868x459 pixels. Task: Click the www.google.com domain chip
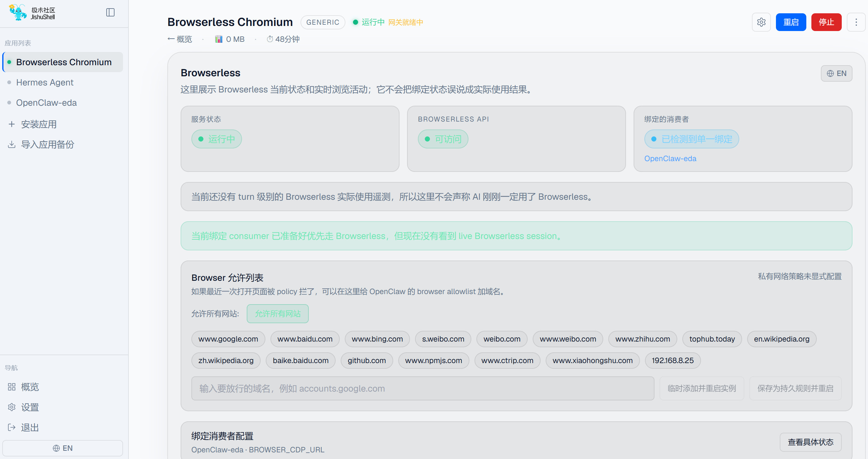pyautogui.click(x=228, y=339)
